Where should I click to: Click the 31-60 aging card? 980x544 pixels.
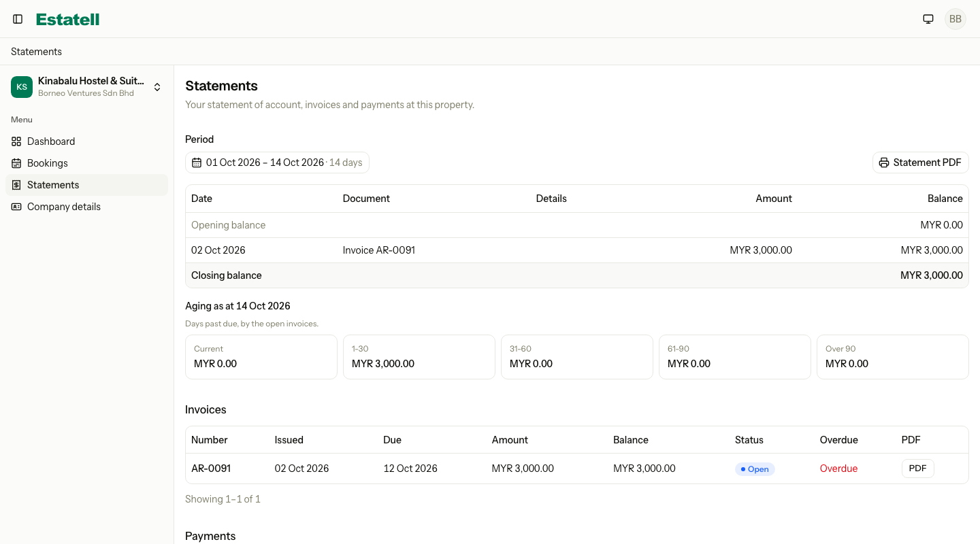(x=577, y=357)
